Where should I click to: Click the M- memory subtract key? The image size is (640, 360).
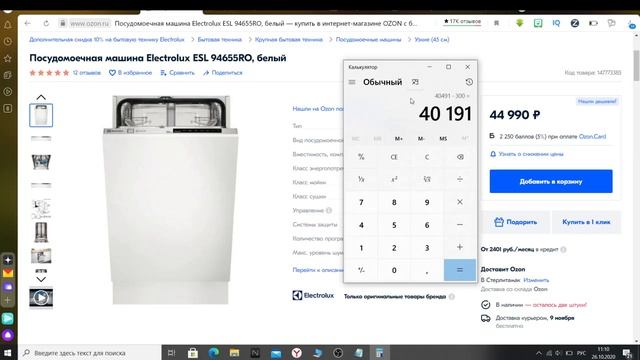(x=421, y=139)
